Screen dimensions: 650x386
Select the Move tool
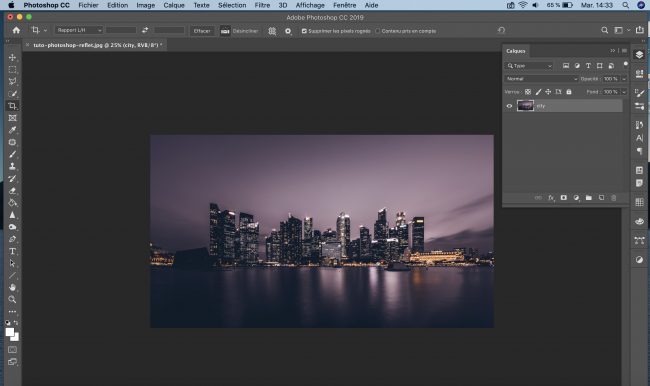(12, 57)
